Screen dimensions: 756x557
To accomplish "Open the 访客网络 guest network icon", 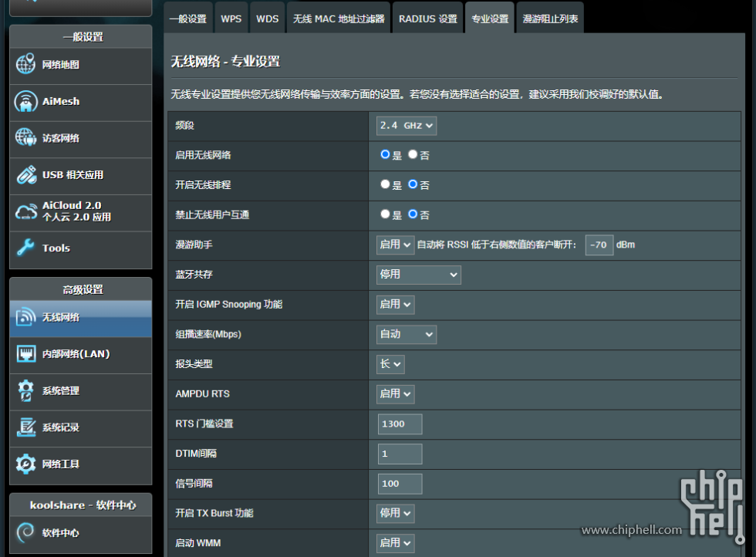I will [25, 137].
